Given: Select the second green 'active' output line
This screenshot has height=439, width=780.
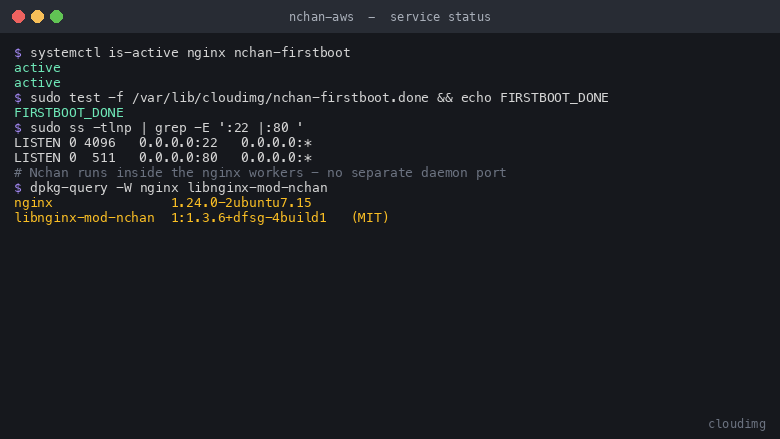Looking at the screenshot, I should [x=37, y=83].
